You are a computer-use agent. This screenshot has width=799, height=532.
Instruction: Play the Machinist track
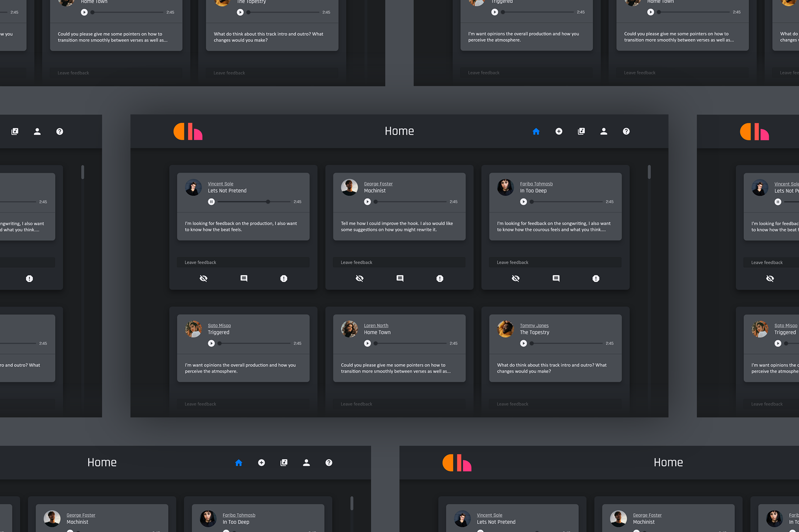click(367, 202)
